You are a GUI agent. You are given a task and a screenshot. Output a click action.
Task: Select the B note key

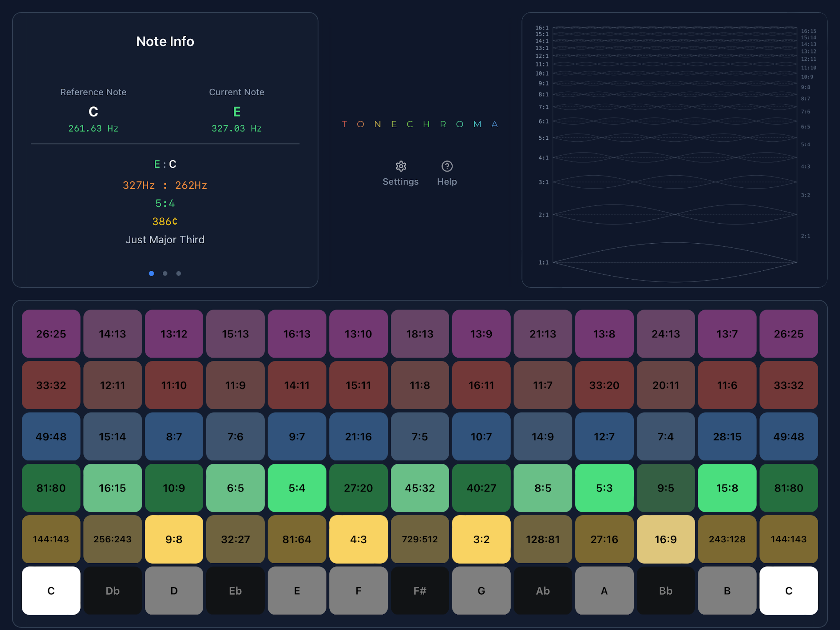[x=727, y=591]
